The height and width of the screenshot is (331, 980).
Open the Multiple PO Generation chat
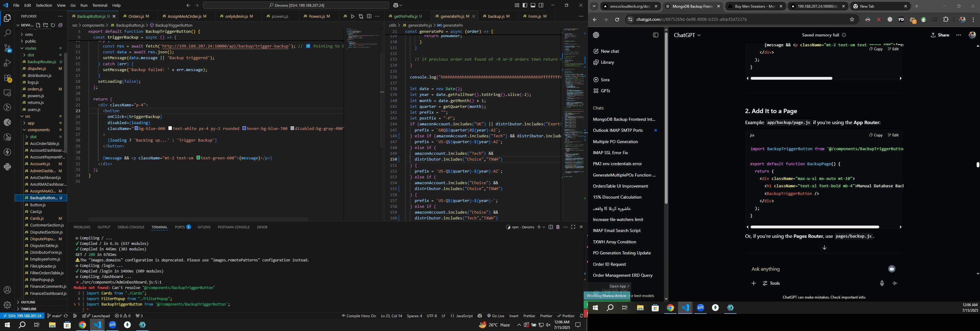(615, 142)
